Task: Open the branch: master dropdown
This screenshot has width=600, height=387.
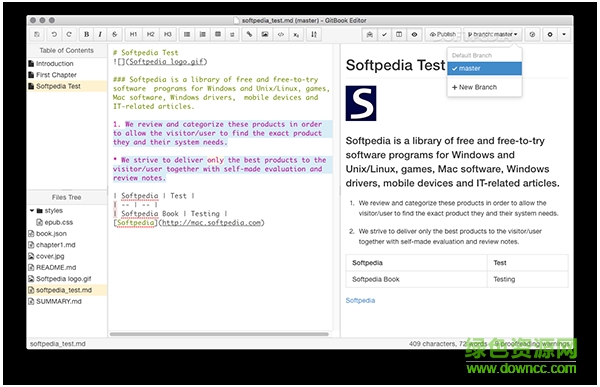Action: (x=492, y=34)
